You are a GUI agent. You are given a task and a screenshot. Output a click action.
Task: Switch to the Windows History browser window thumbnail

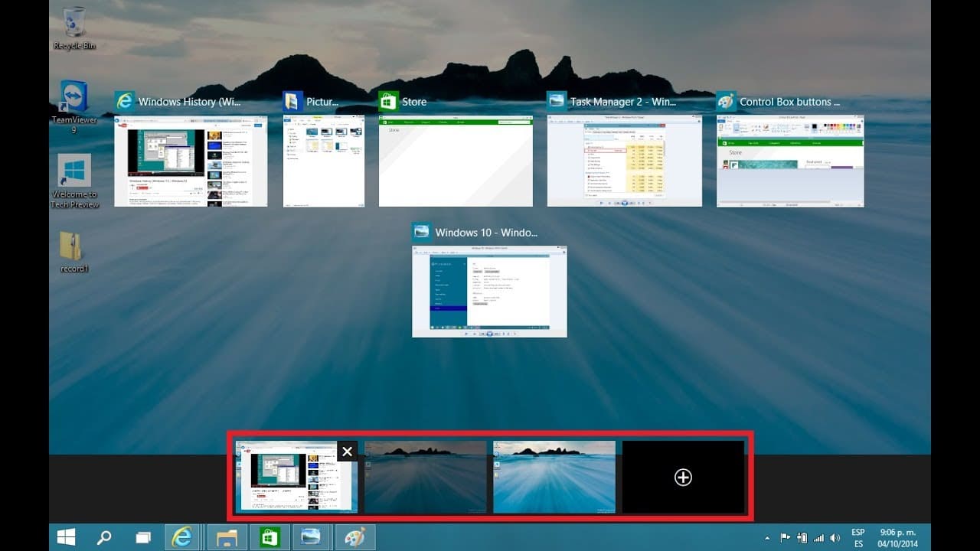[191, 161]
